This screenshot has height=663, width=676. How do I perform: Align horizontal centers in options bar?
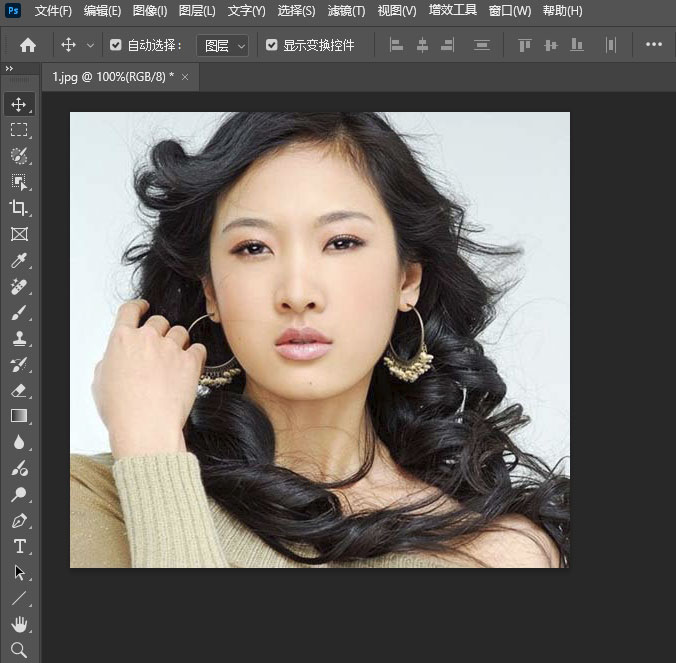[x=422, y=45]
